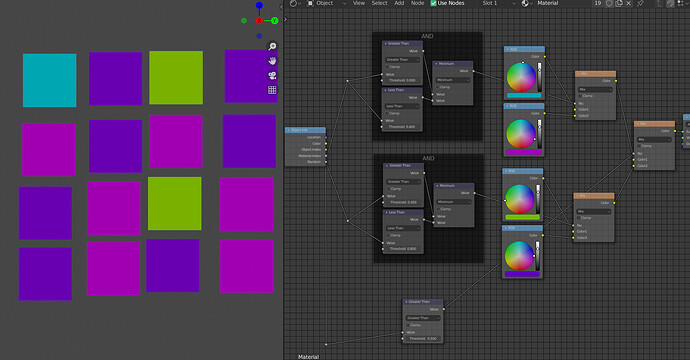This screenshot has height=360, width=690.
Task: Toggle camera view icon in viewport
Action: [x=272, y=75]
